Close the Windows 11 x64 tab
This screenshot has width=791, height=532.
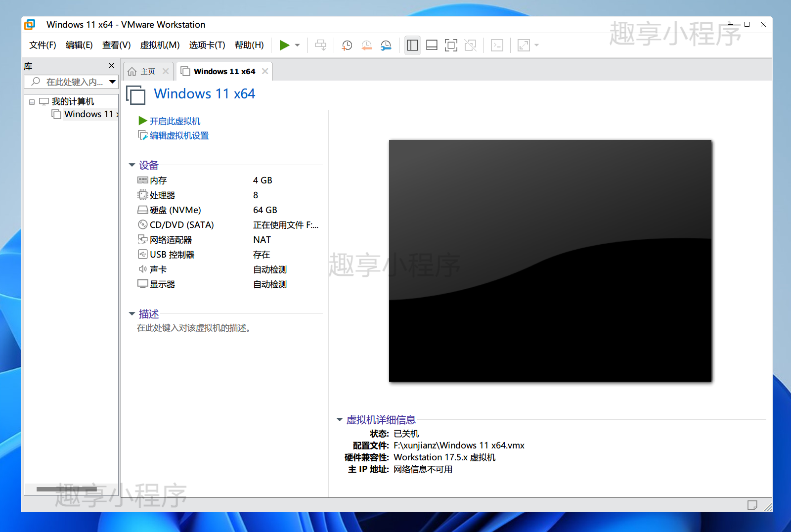(x=265, y=71)
